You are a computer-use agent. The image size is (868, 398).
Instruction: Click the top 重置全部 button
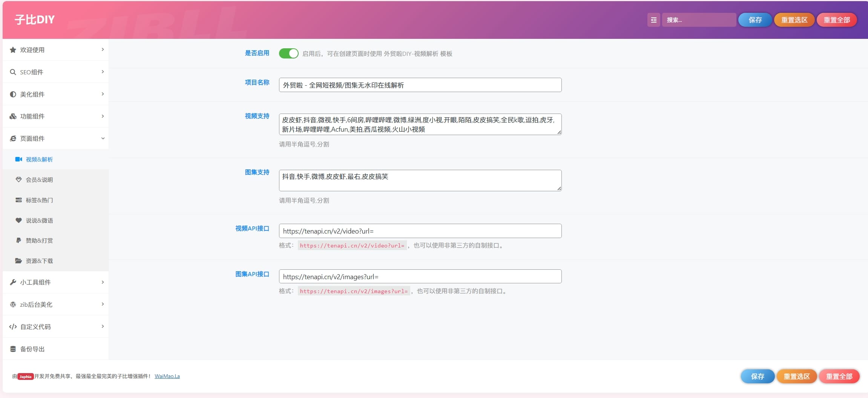[x=837, y=20]
